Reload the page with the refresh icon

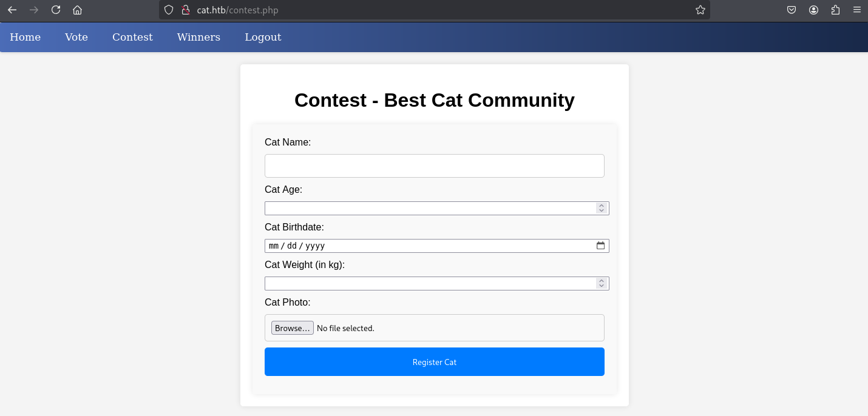(x=56, y=10)
